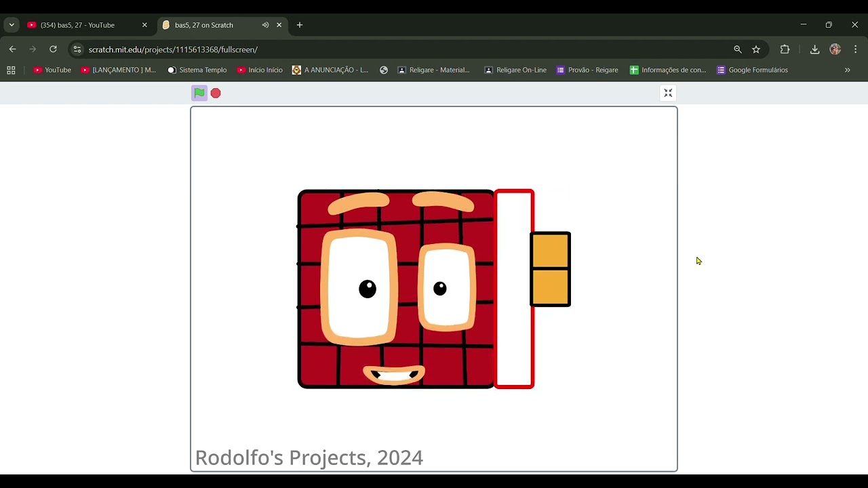
Task: Open the Google Formulários bookmark
Action: click(x=753, y=70)
